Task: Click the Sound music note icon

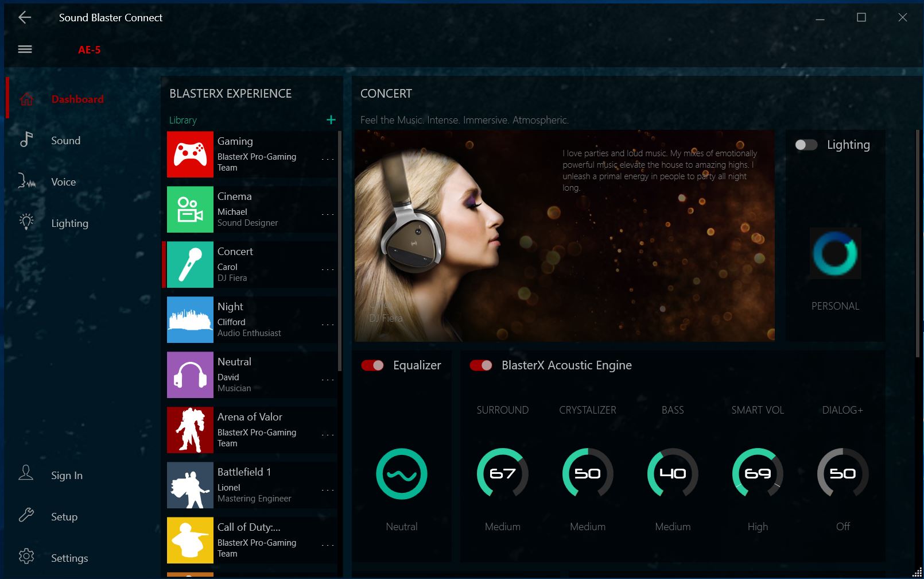Action: (26, 140)
